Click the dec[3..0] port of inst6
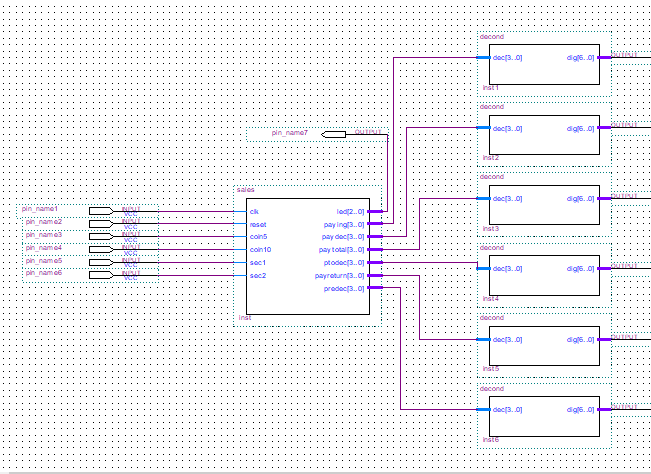Viewport: 651px width, 474px height. click(507, 409)
